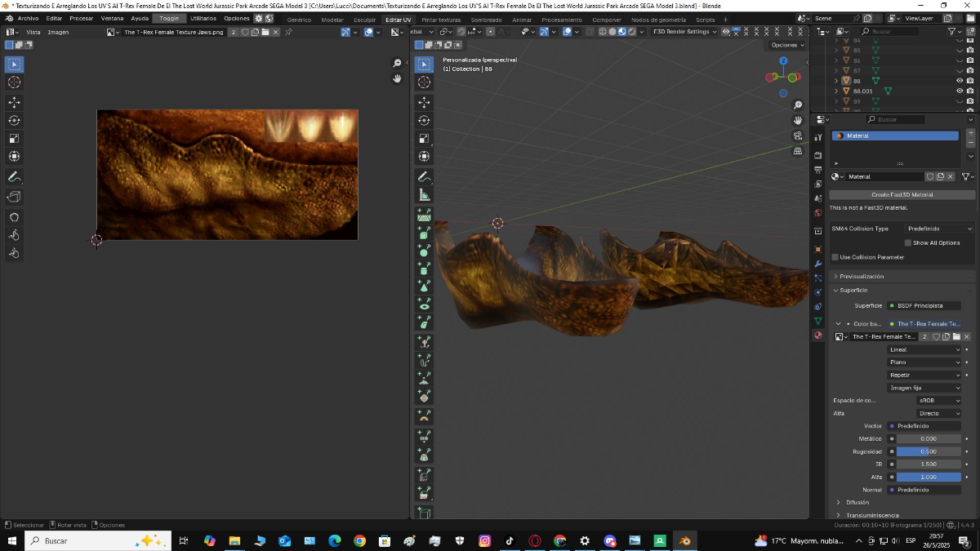Select the UV Rip Region tool

point(15,197)
